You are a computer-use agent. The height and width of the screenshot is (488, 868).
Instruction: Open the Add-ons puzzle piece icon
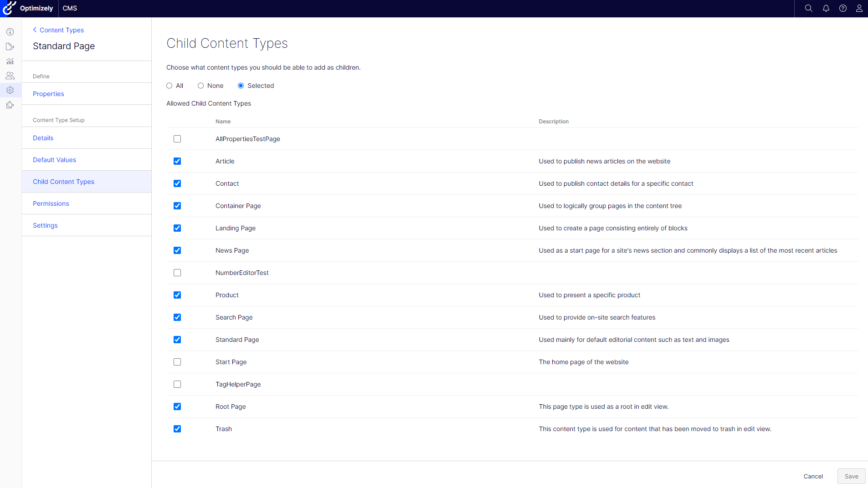(10, 105)
